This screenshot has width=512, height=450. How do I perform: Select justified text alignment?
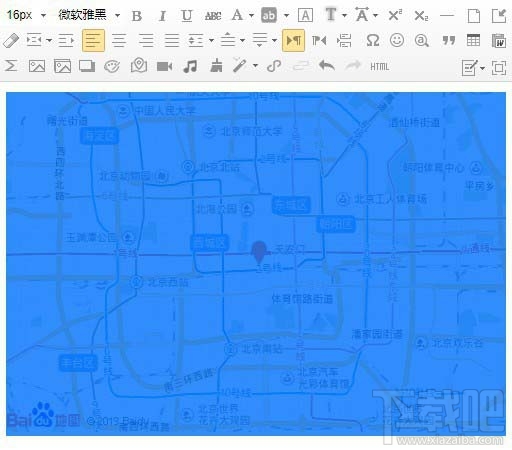click(x=172, y=40)
